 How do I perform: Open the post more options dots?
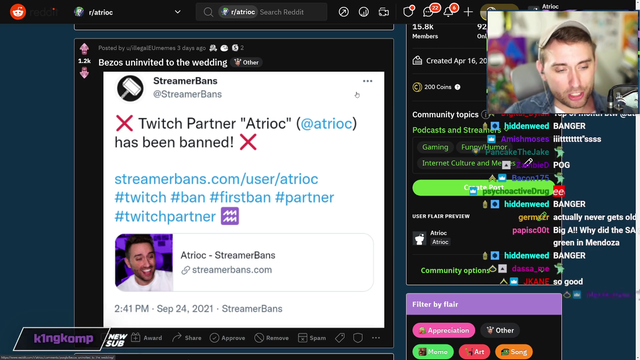(376, 338)
